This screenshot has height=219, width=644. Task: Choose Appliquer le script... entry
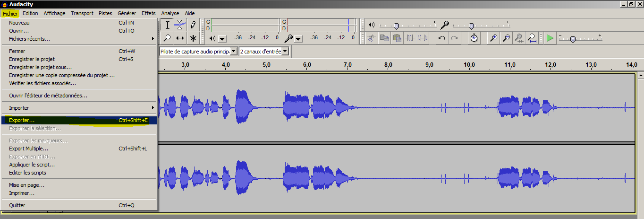click(x=79, y=165)
